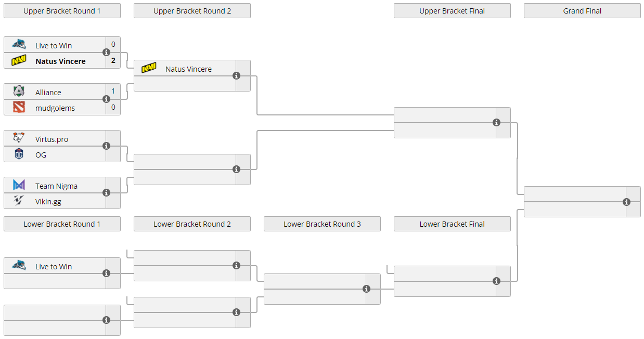
Task: Click Lower Bracket Final match info icon
Action: coord(497,281)
